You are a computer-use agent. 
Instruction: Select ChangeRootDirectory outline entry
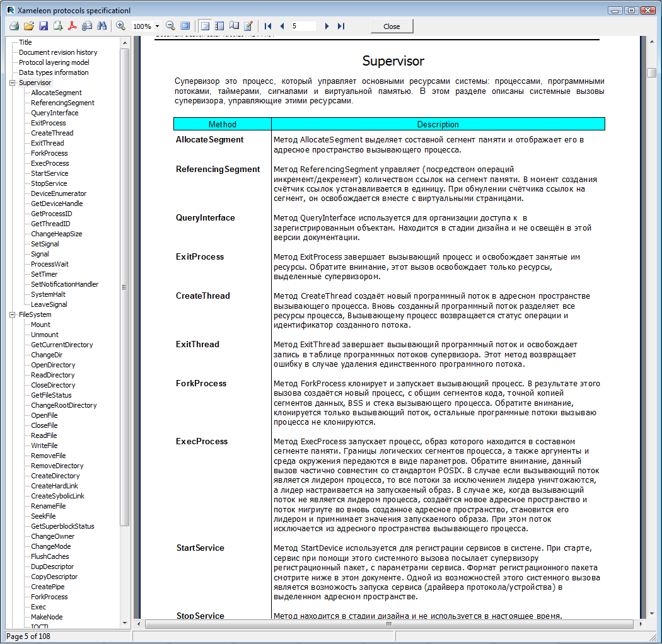point(64,406)
